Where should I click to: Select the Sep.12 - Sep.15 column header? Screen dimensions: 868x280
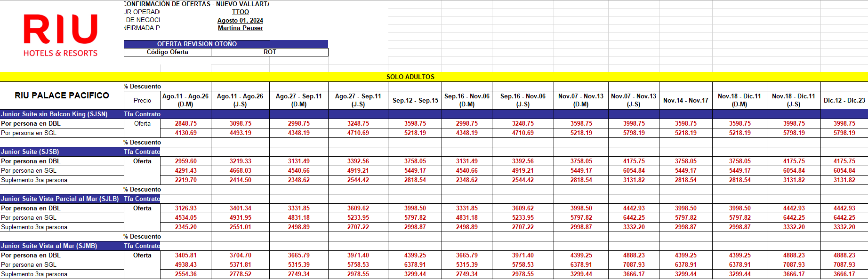point(415,100)
